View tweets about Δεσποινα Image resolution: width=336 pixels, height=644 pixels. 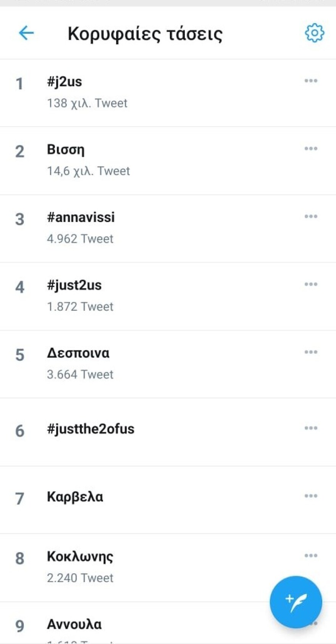click(x=78, y=353)
